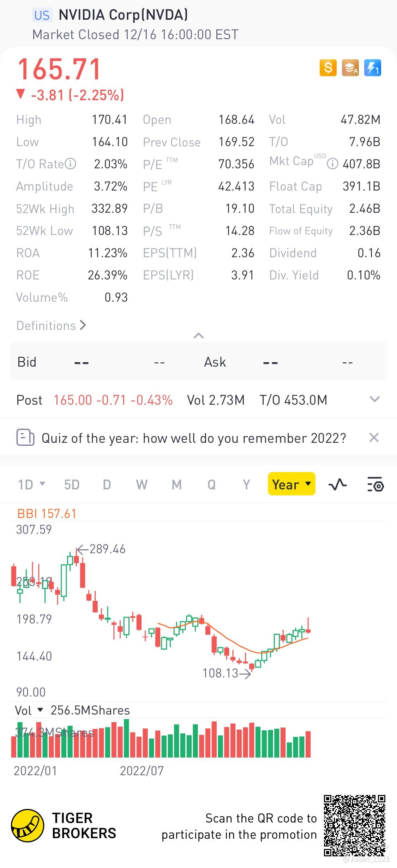Select the M monthly chart tab
The width and height of the screenshot is (397, 868).
176,484
